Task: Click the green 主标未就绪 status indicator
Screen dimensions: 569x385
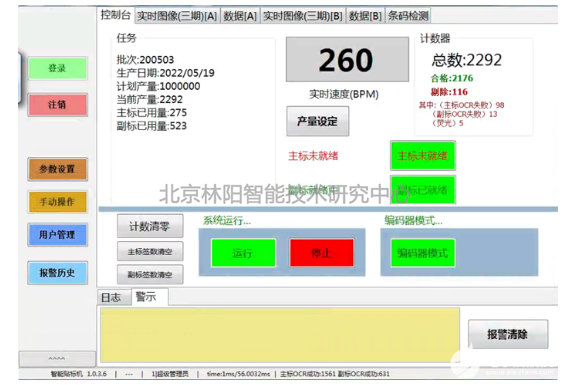Action: point(423,156)
